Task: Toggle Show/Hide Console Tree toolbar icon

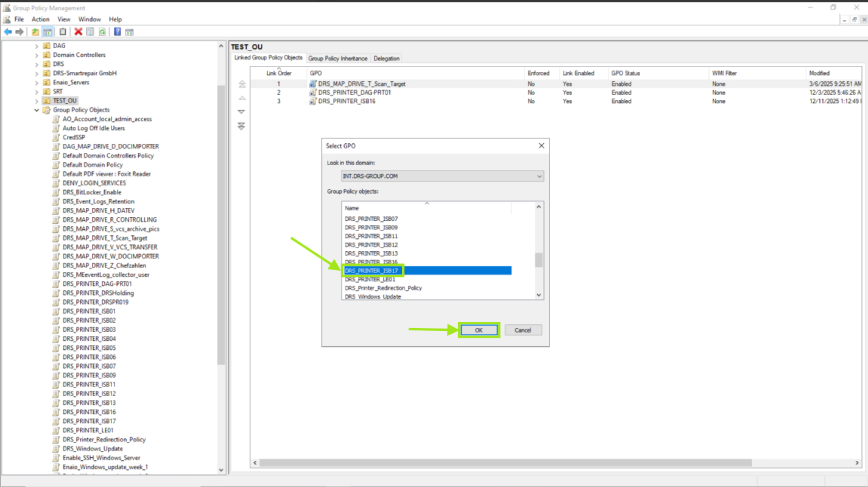Action: point(48,32)
